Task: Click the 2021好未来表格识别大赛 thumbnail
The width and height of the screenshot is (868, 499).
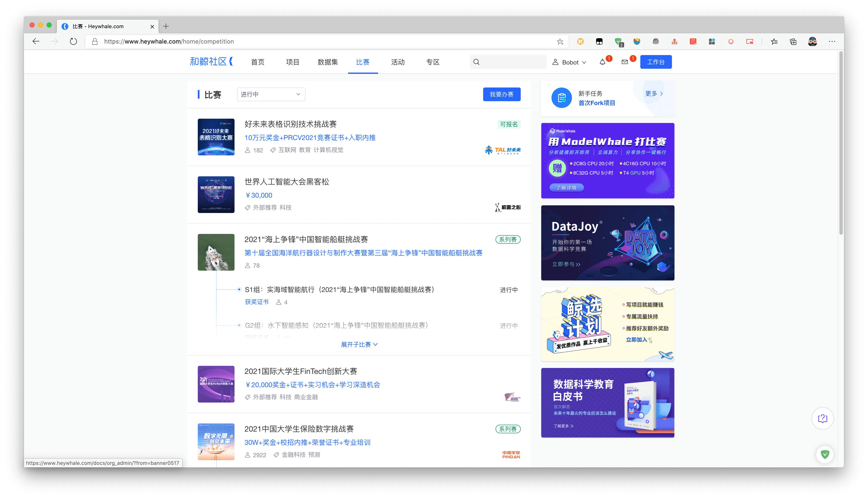Action: point(216,137)
